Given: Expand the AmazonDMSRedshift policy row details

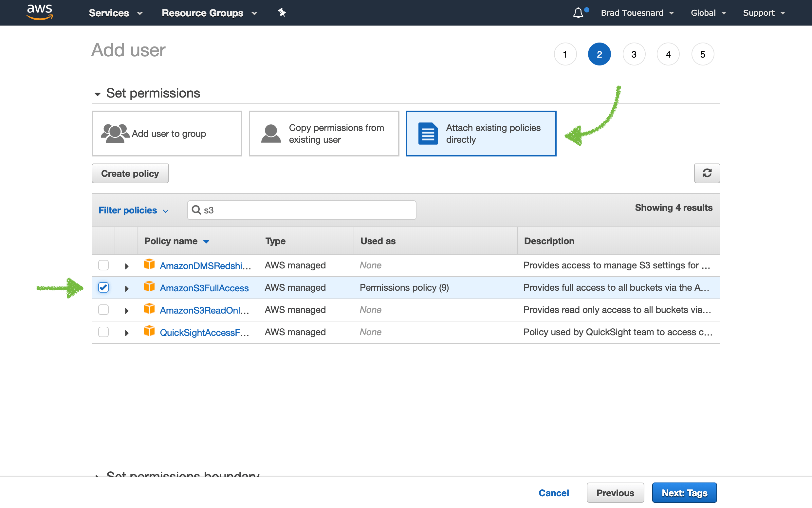Looking at the screenshot, I should 127,266.
